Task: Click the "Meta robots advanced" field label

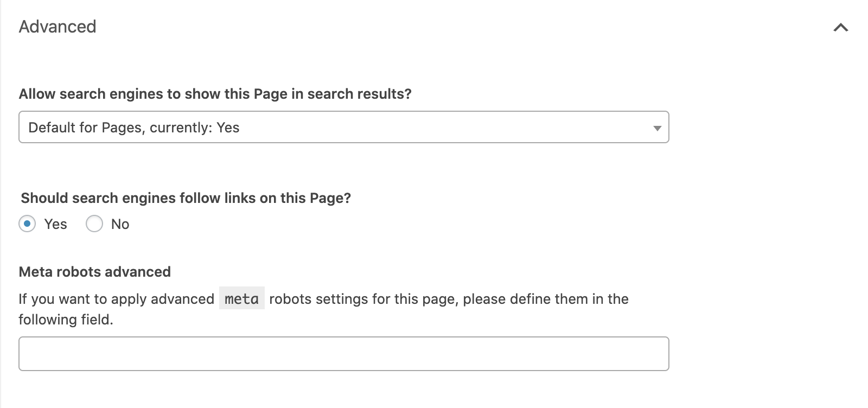Action: 94,272
